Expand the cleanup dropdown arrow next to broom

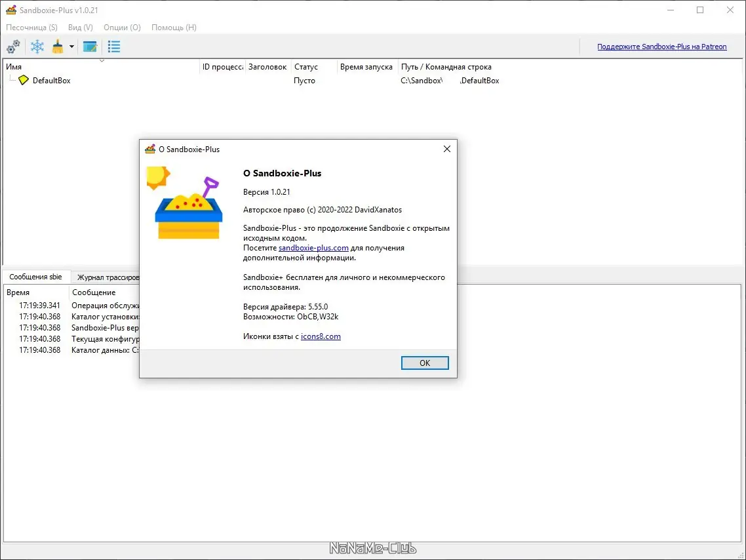71,47
